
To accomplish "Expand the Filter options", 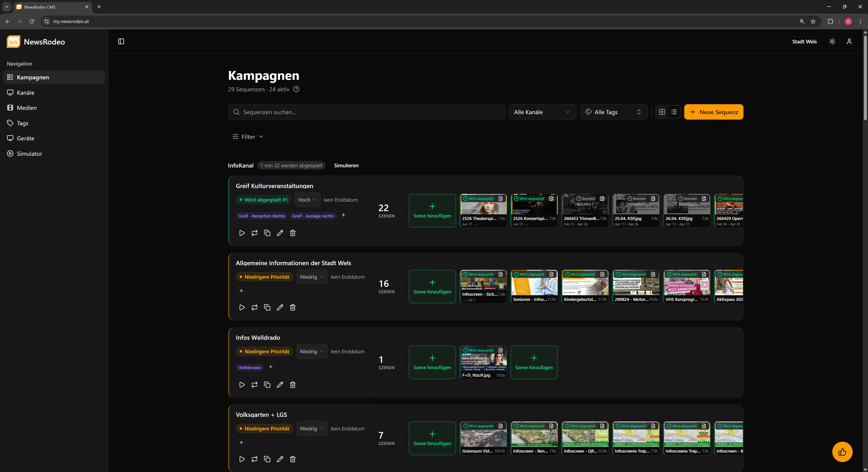I will coord(248,137).
